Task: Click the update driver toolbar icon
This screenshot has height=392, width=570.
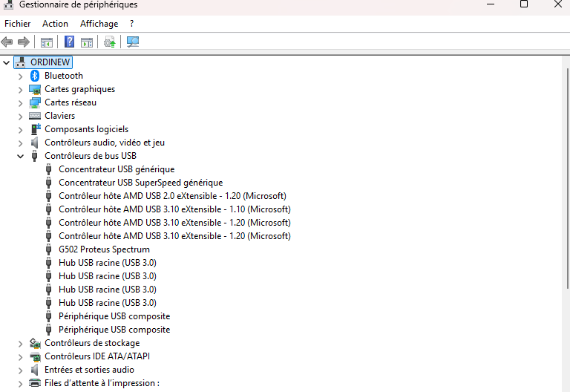Action: 109,42
